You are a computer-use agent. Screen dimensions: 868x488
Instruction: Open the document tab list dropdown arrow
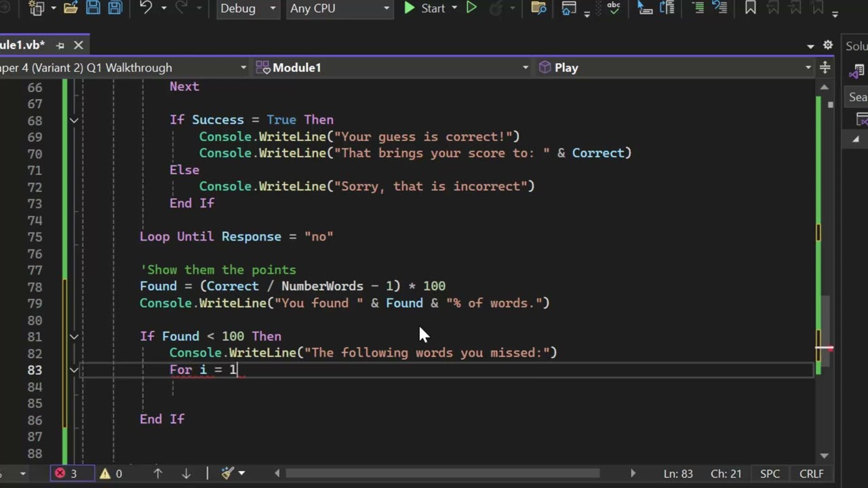(x=810, y=46)
